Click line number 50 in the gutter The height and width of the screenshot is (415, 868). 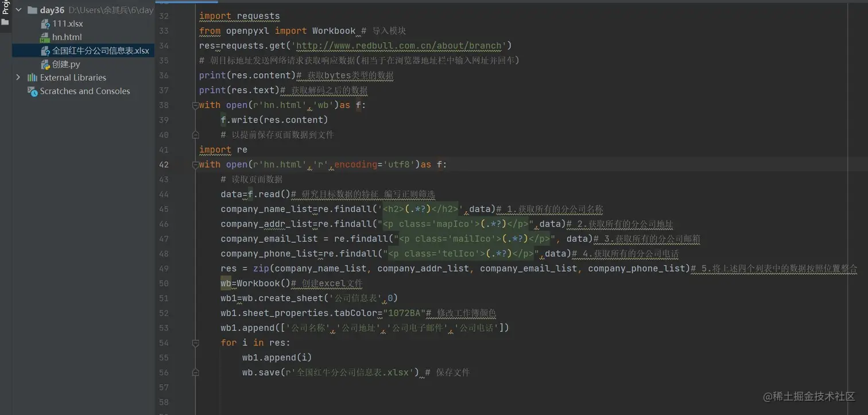point(163,284)
